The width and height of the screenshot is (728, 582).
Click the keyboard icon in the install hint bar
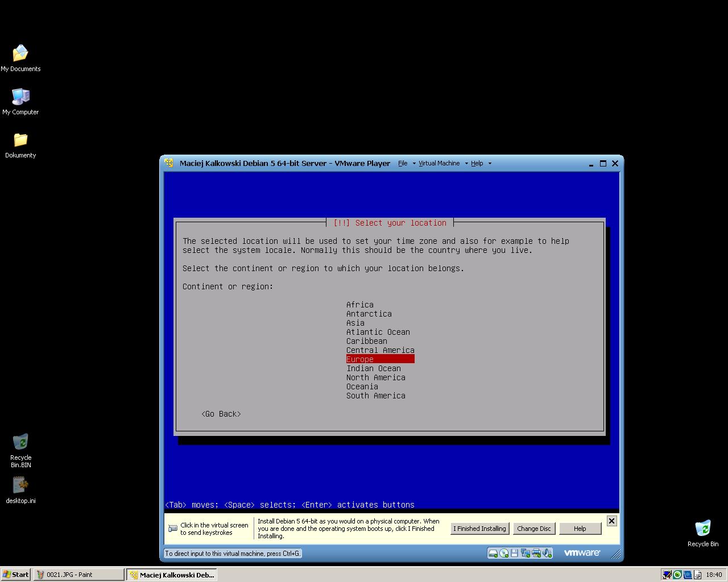(x=173, y=529)
